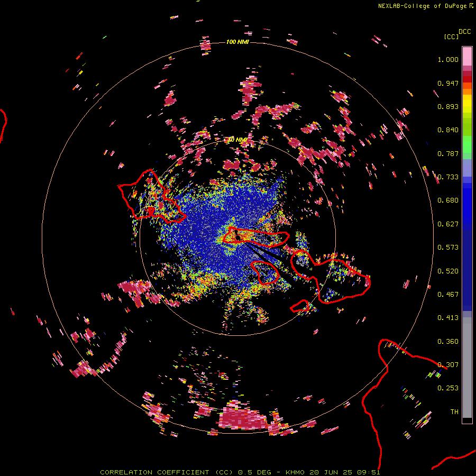Click the 0.253 value on the color scale
Screen dimensions: 476x476
(x=448, y=388)
